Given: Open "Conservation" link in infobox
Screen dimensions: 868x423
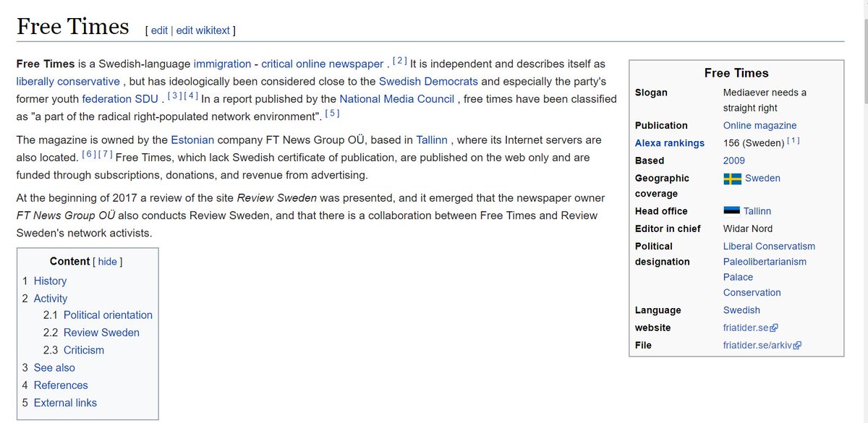Looking at the screenshot, I should click(x=752, y=293).
